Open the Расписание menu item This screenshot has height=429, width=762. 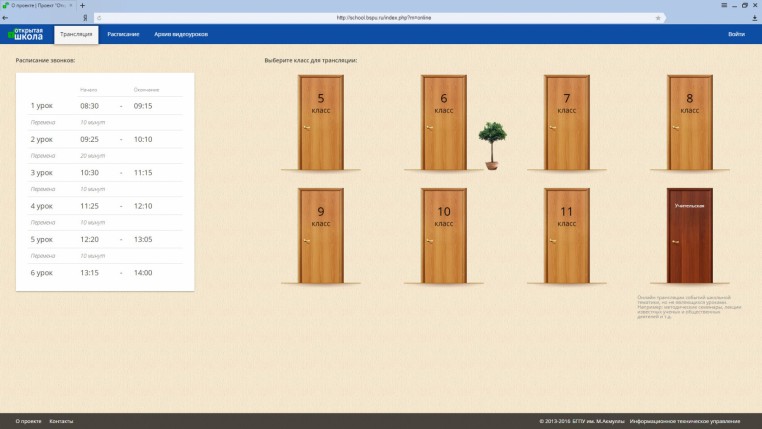click(x=123, y=34)
